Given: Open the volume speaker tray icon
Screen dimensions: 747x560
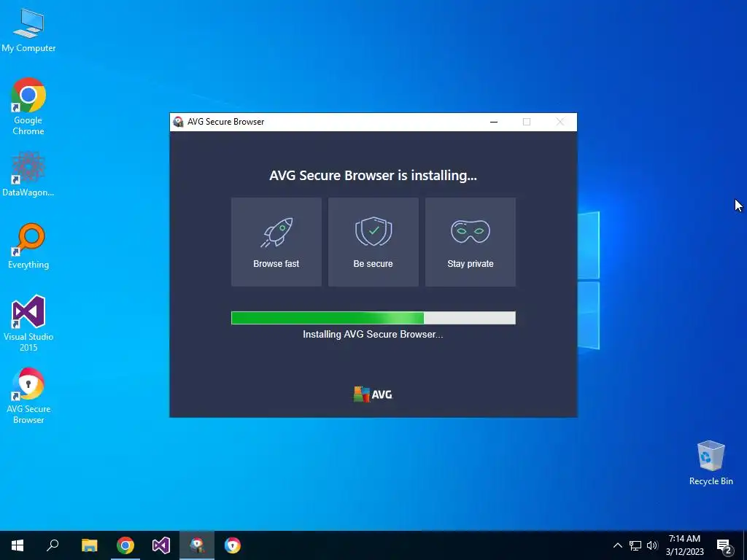Looking at the screenshot, I should click(652, 545).
